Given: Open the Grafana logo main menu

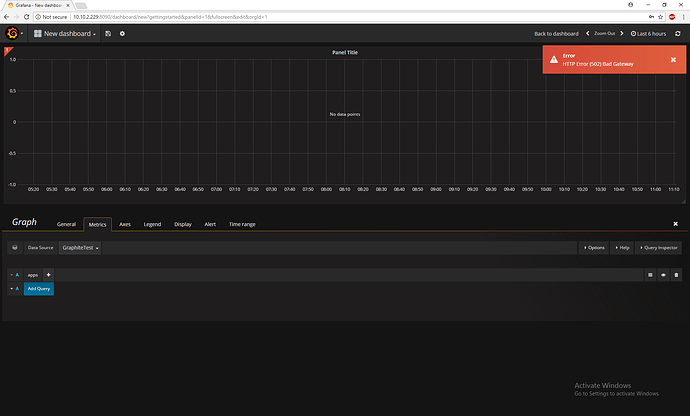Looking at the screenshot, I should 14,33.
